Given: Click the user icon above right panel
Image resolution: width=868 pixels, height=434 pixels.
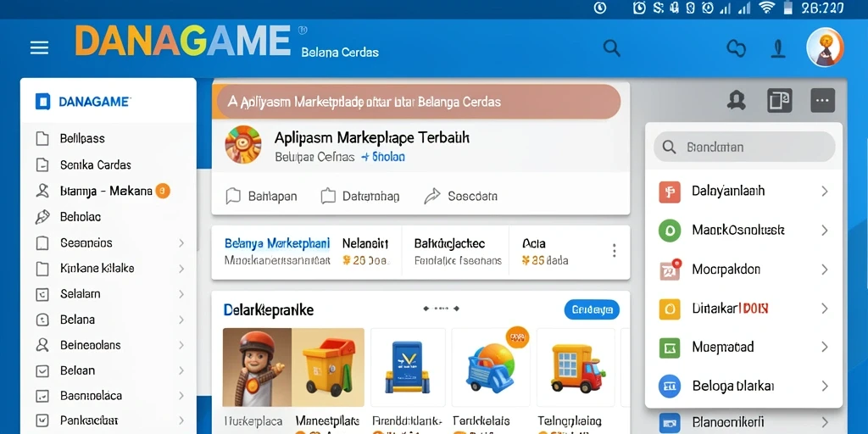Looking at the screenshot, I should tap(736, 101).
